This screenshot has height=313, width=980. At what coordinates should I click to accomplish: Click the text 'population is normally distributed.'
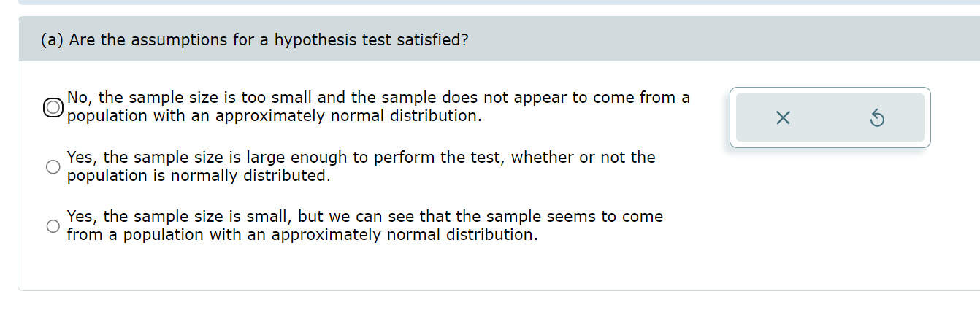tap(199, 176)
